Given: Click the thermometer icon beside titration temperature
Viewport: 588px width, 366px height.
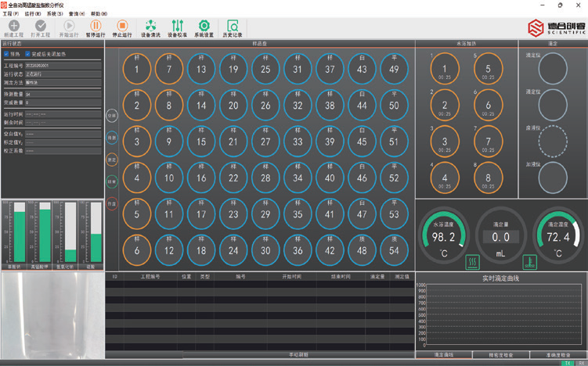Looking at the screenshot, I should click(529, 261).
